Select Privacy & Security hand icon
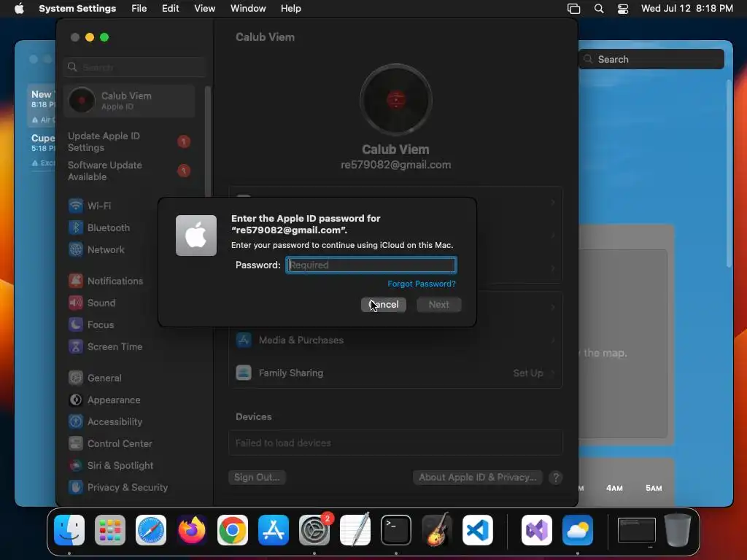747x560 pixels. [x=75, y=488]
